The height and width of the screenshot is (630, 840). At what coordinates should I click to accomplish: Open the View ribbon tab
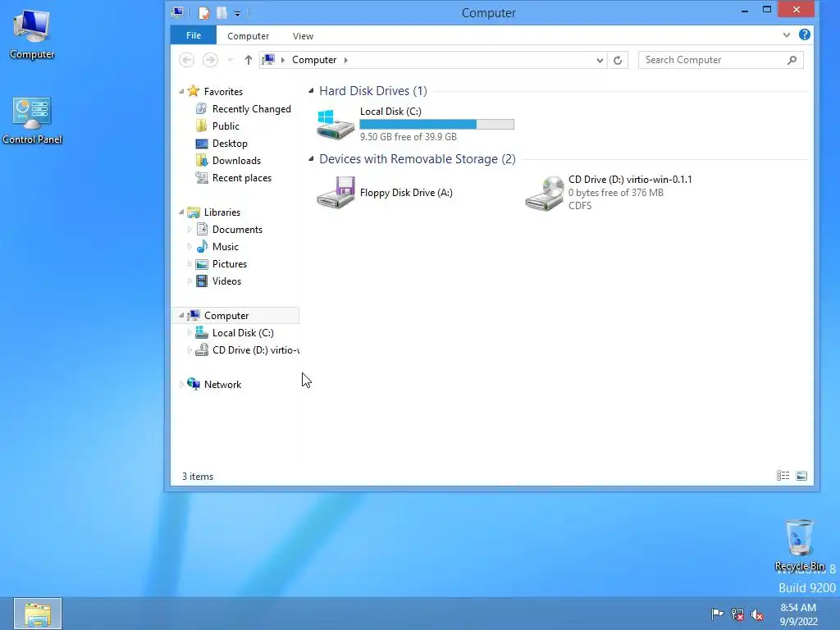pyautogui.click(x=303, y=36)
